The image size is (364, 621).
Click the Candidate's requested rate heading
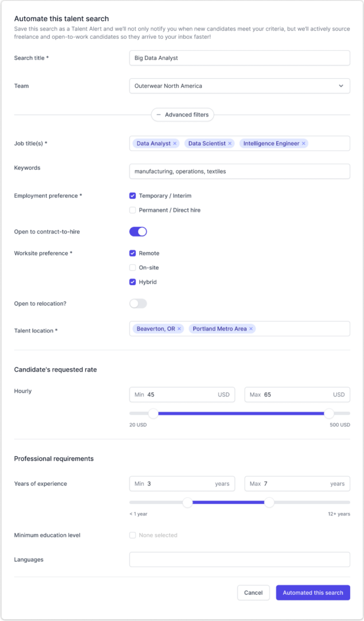55,369
